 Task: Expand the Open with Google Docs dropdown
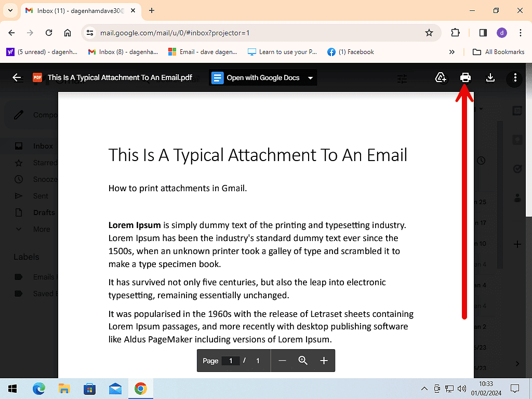pos(311,77)
